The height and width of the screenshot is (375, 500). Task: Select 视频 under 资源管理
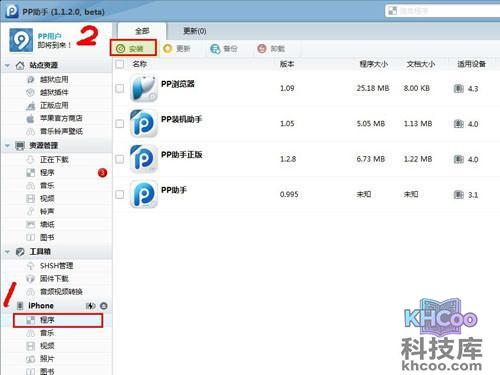[47, 199]
